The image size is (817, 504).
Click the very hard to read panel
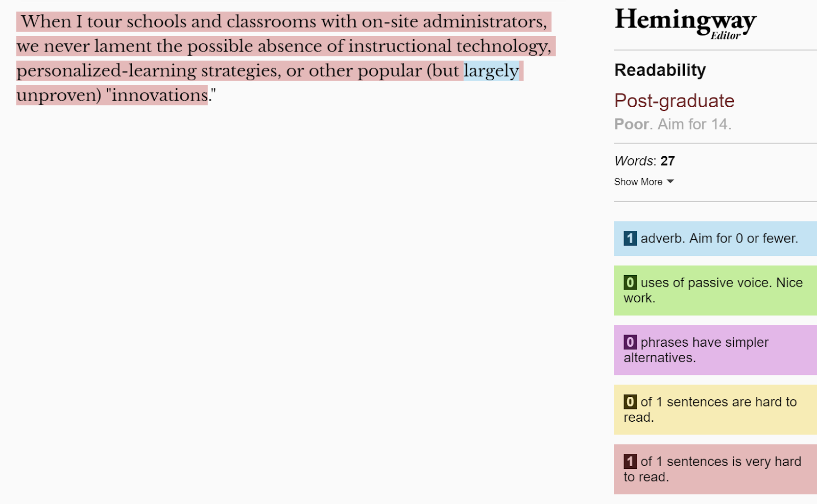715,469
